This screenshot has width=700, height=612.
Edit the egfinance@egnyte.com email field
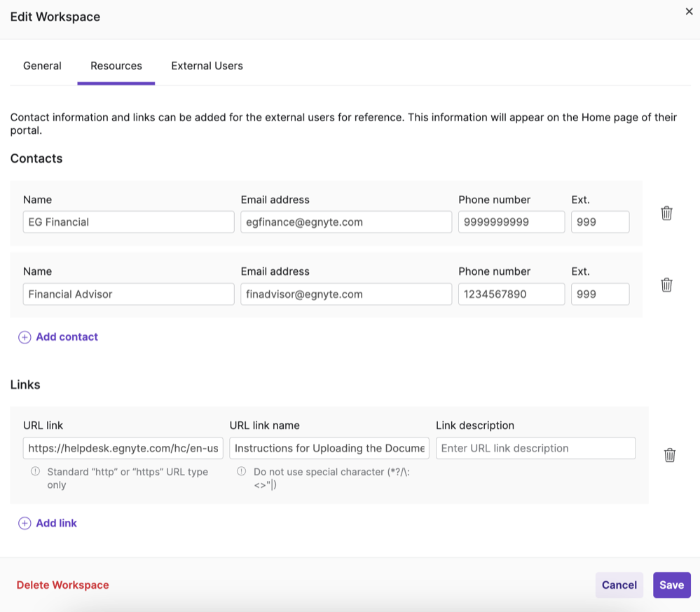[346, 222]
